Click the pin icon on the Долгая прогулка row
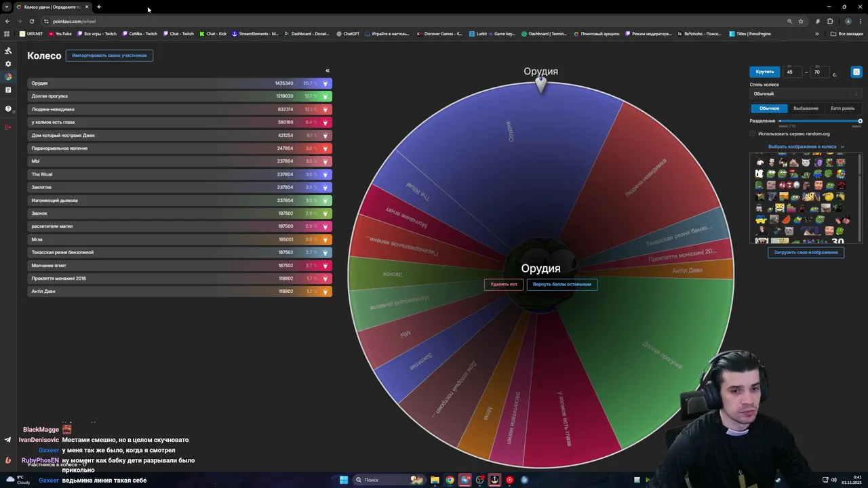The height and width of the screenshot is (488, 868). coord(325,96)
